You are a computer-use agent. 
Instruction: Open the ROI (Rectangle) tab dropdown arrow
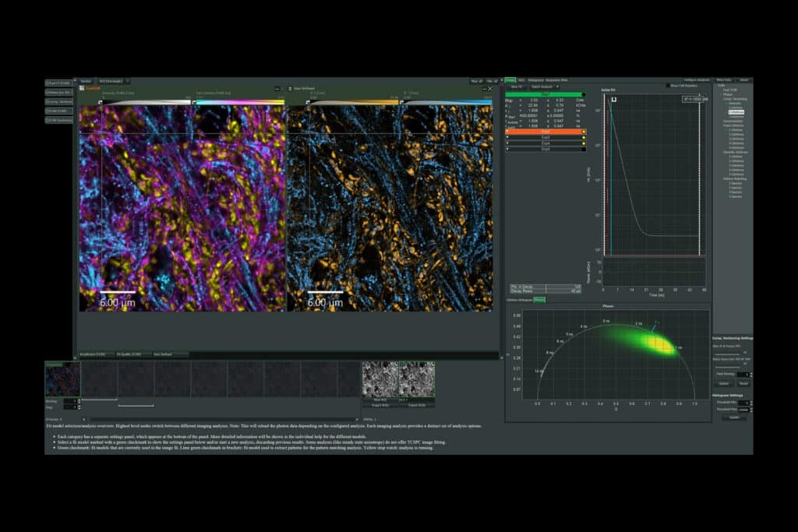pyautogui.click(x=128, y=81)
